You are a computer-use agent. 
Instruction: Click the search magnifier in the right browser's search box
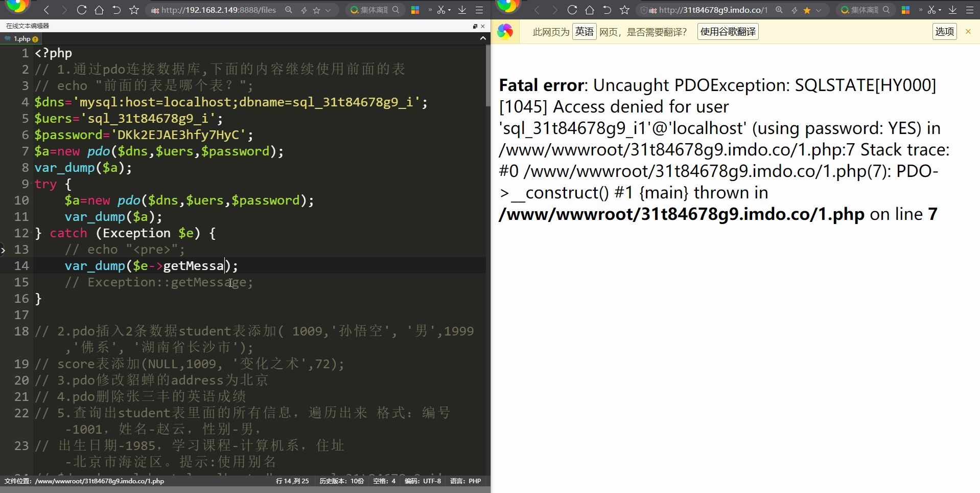point(886,10)
